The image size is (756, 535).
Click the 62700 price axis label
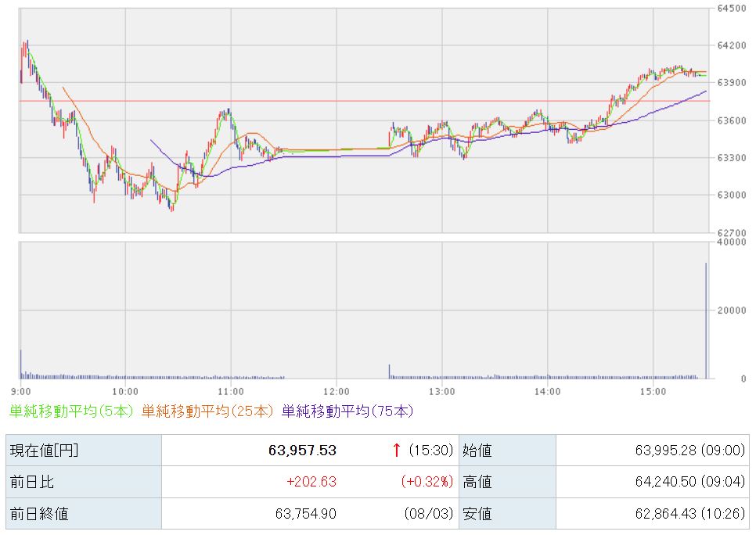tap(732, 233)
